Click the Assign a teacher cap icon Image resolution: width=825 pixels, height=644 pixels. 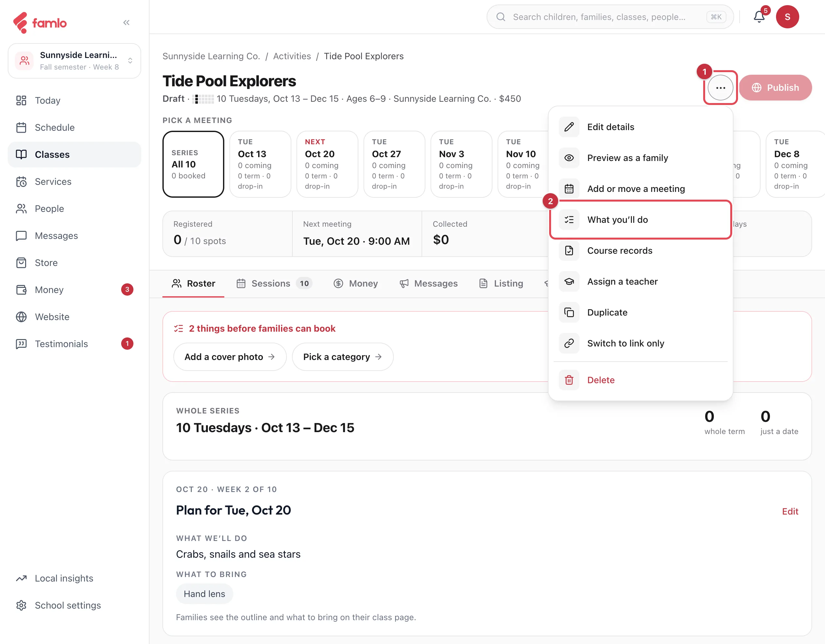point(569,282)
